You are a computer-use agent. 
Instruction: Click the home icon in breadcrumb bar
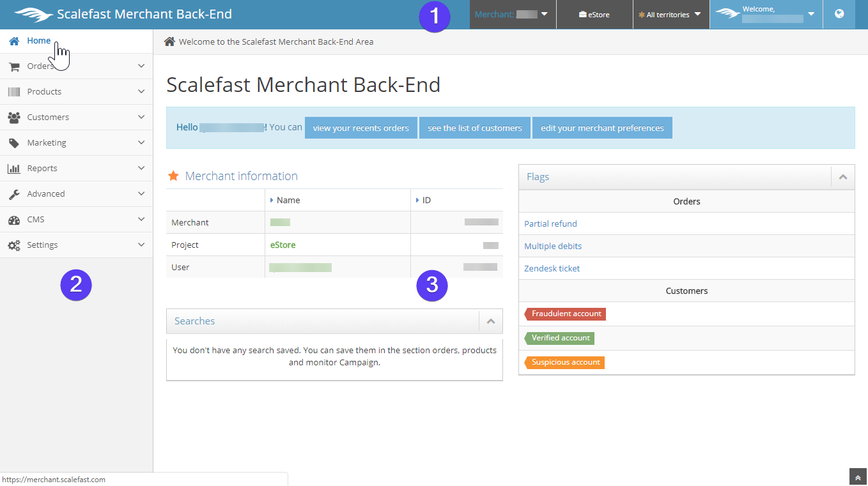(x=169, y=42)
